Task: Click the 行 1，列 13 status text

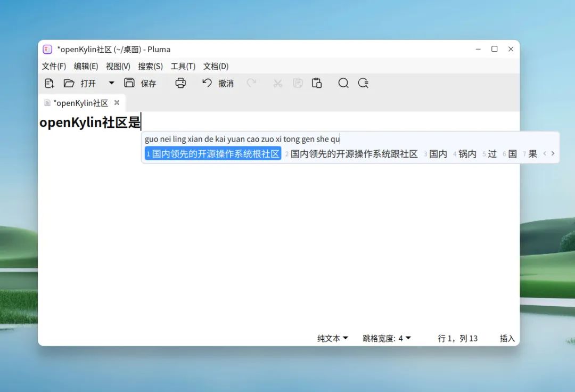Action: click(x=458, y=338)
